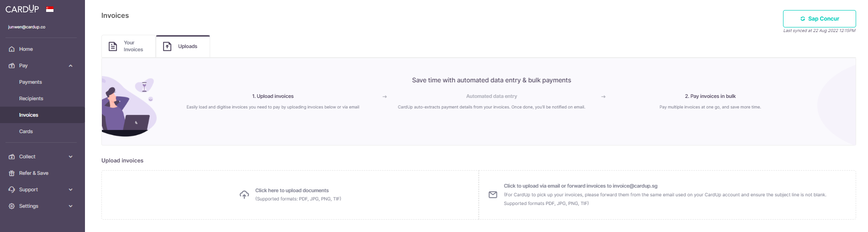This screenshot has width=868, height=232.
Task: Click the Singapore flag icon
Action: point(50,9)
